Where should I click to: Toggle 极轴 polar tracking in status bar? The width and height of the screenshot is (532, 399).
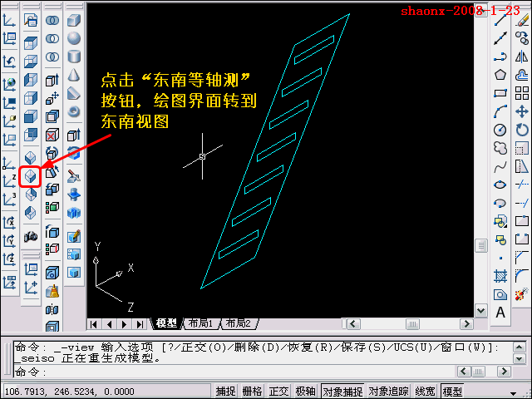pos(306,392)
